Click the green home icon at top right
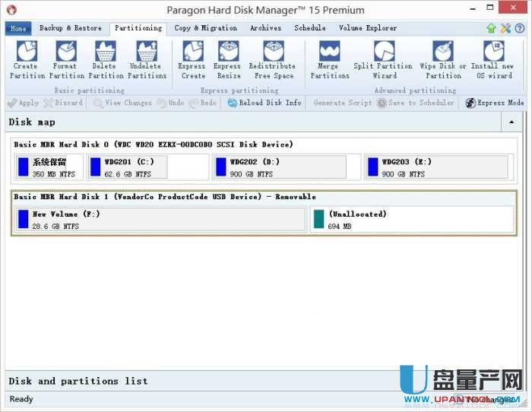This screenshot has width=532, height=412. click(x=492, y=28)
